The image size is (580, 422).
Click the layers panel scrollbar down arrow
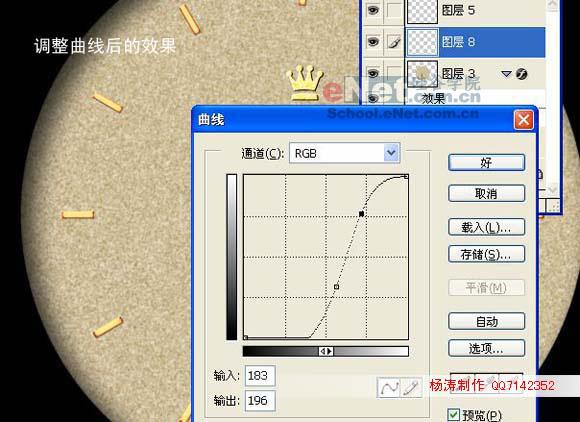coord(552,190)
